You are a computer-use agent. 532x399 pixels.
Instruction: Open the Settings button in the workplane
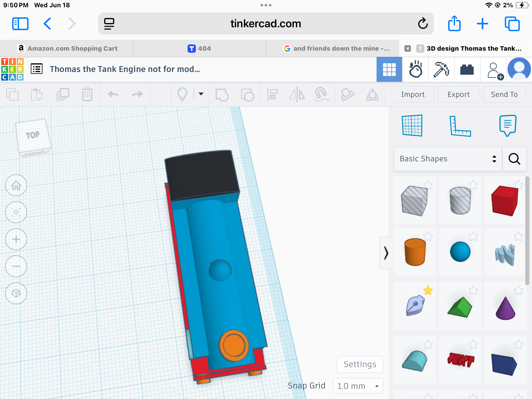coord(360,364)
